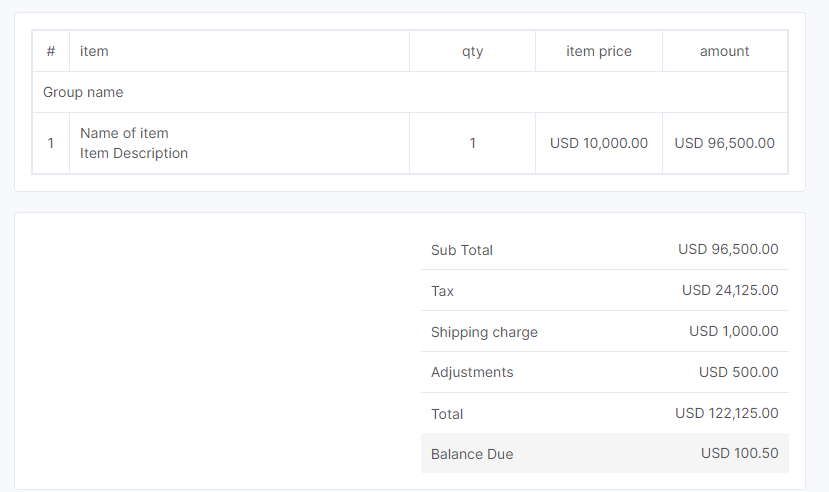The height and width of the screenshot is (492, 829).
Task: Click the 'qty' column header
Action: [473, 51]
